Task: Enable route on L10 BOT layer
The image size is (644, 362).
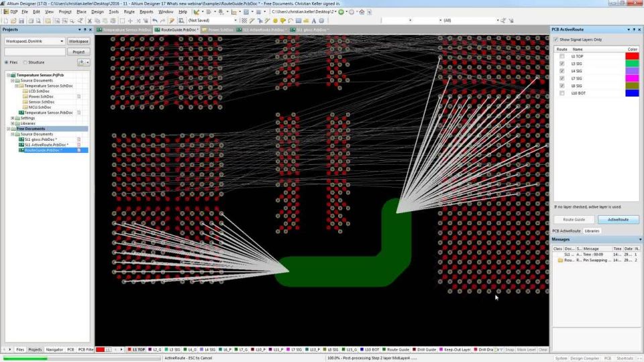Action: point(562,93)
